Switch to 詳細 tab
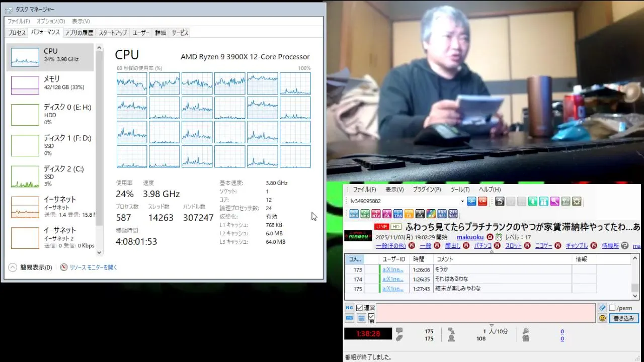Screen dimensions: 644x362 pyautogui.click(x=160, y=33)
